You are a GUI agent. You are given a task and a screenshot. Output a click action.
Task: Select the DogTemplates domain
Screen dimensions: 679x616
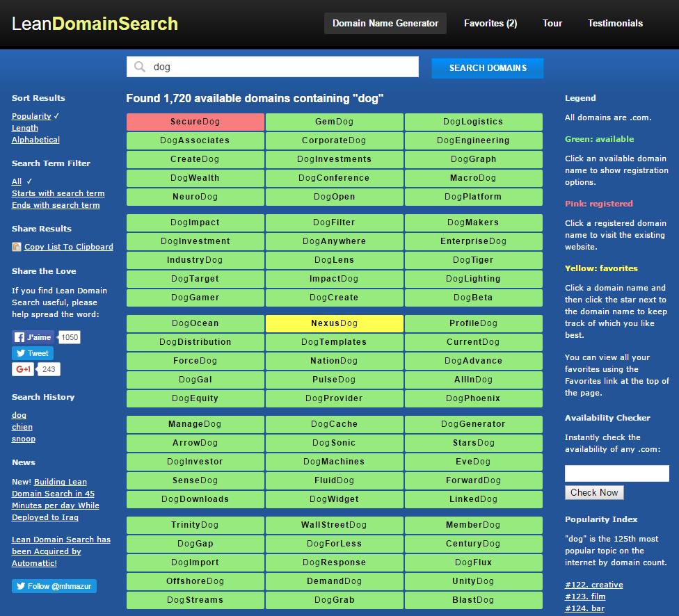coord(335,342)
